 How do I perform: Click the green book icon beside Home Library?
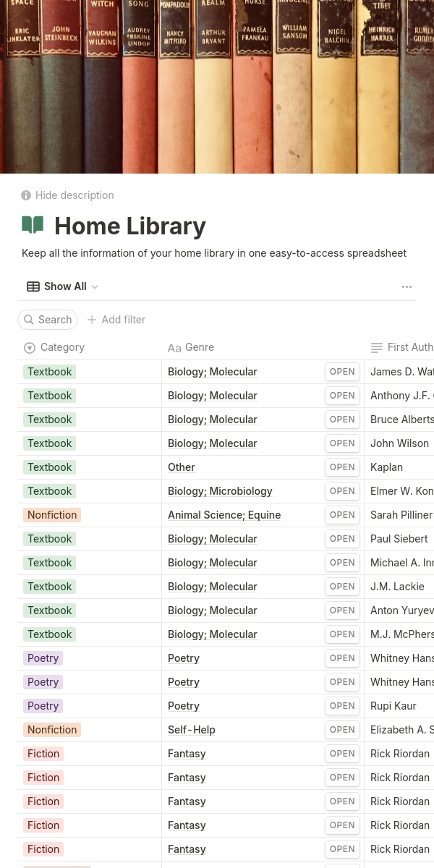coord(33,225)
